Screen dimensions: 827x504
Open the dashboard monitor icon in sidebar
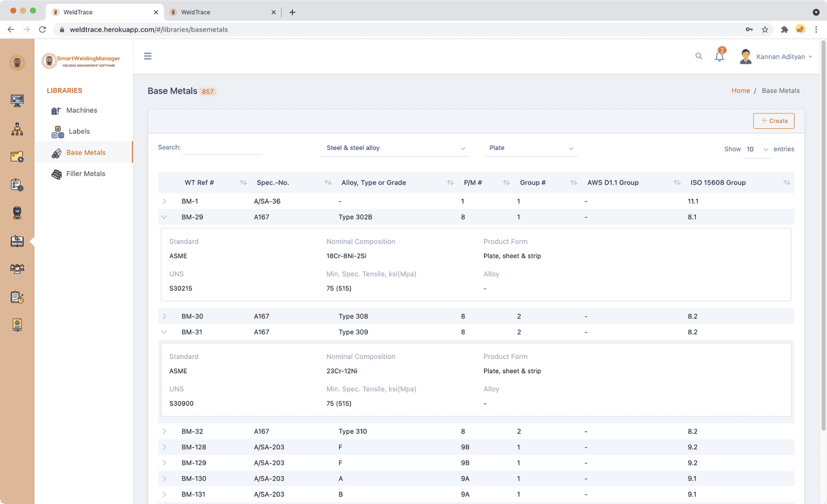[x=17, y=101]
